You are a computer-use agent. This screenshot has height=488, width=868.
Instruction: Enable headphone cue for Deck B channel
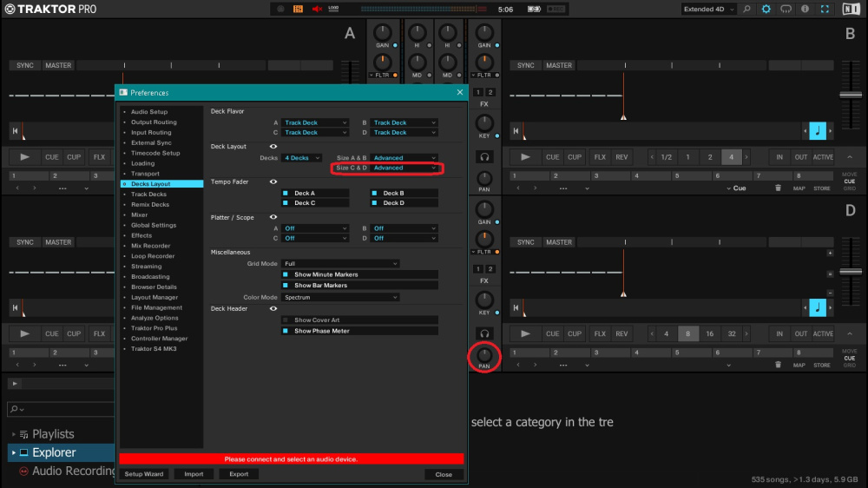pos(484,157)
